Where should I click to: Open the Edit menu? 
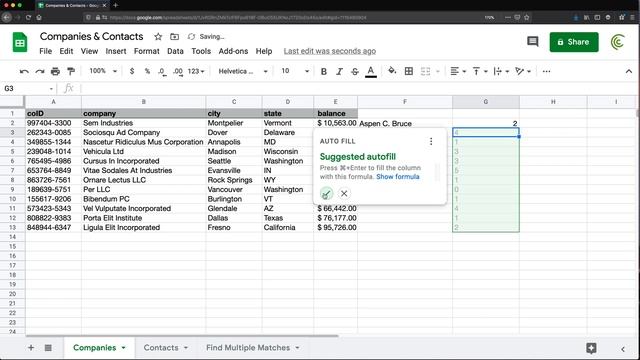click(66, 51)
